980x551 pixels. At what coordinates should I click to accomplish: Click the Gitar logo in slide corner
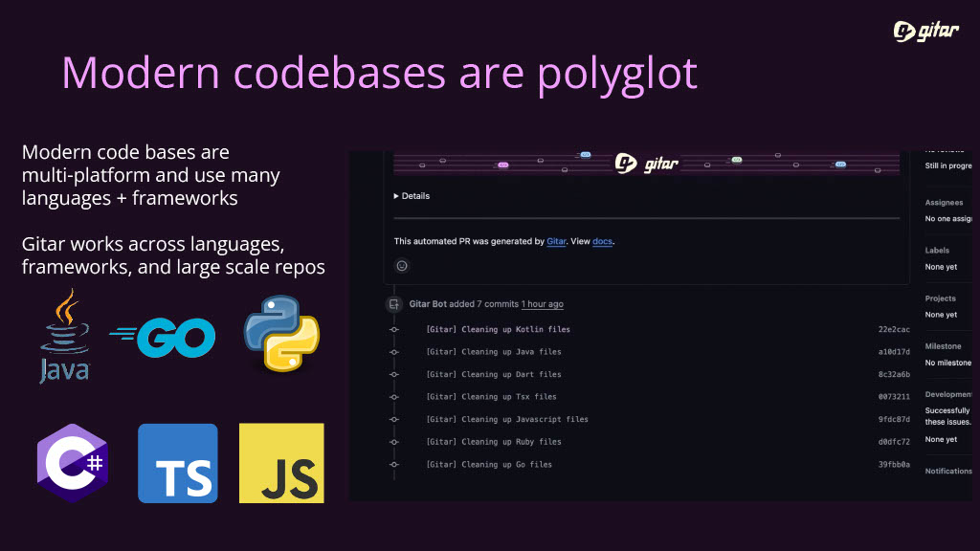[925, 31]
